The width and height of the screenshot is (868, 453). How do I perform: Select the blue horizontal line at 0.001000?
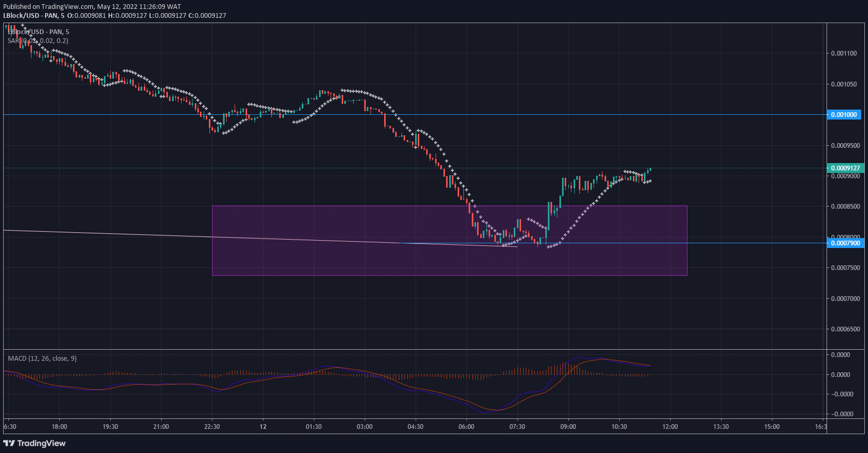(x=415, y=114)
